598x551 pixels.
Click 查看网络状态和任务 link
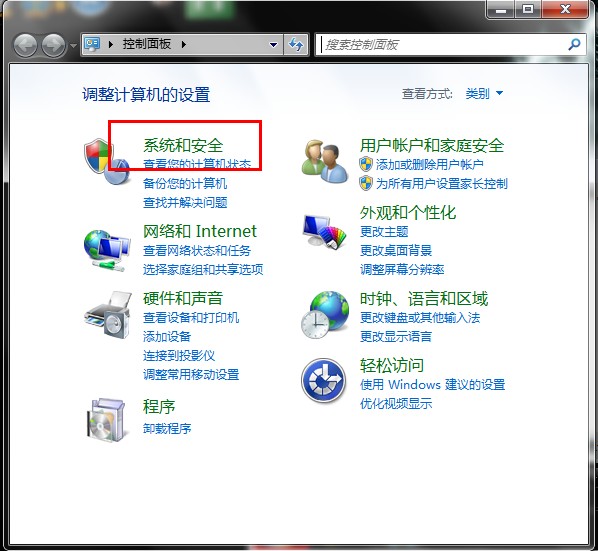pos(197,251)
